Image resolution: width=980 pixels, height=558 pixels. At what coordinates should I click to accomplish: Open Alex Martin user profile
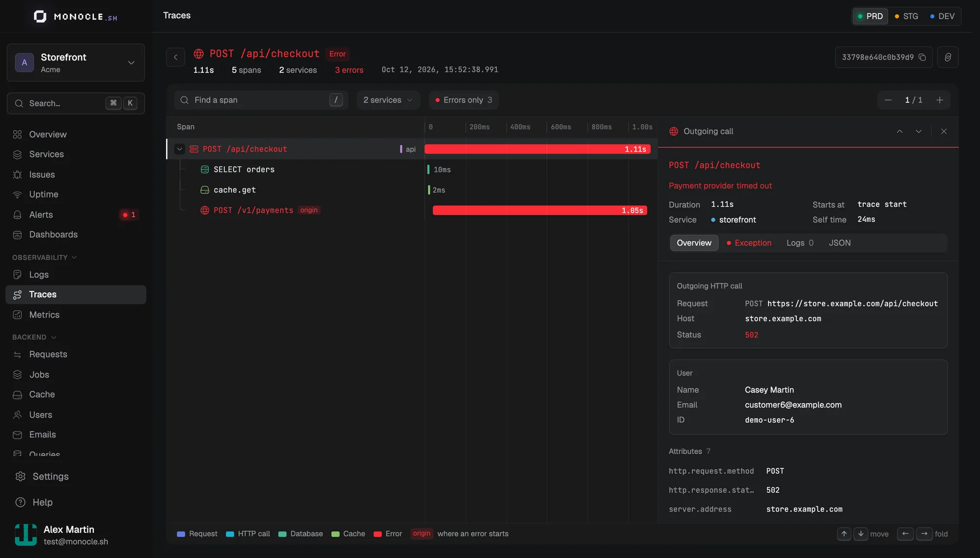click(76, 535)
